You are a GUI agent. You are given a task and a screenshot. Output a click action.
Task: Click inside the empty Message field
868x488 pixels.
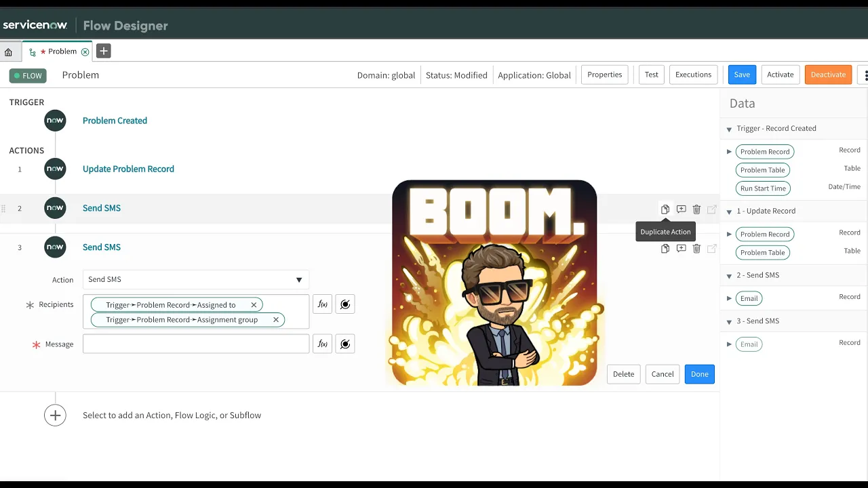pos(195,344)
